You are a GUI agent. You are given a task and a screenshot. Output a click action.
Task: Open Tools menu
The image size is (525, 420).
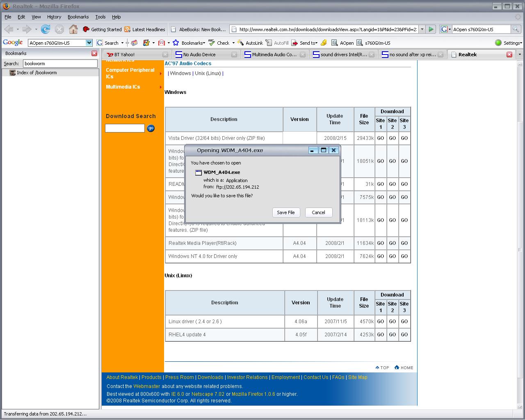tap(100, 17)
